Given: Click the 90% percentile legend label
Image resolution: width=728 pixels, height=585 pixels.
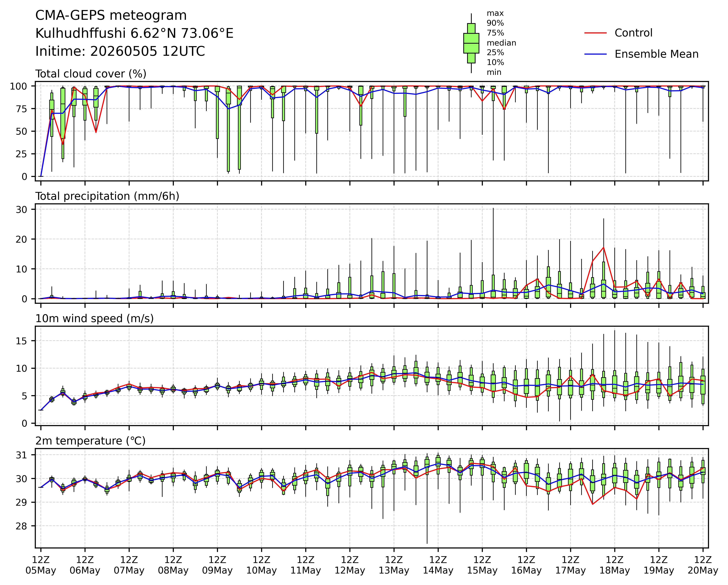Looking at the screenshot, I should click(495, 23).
